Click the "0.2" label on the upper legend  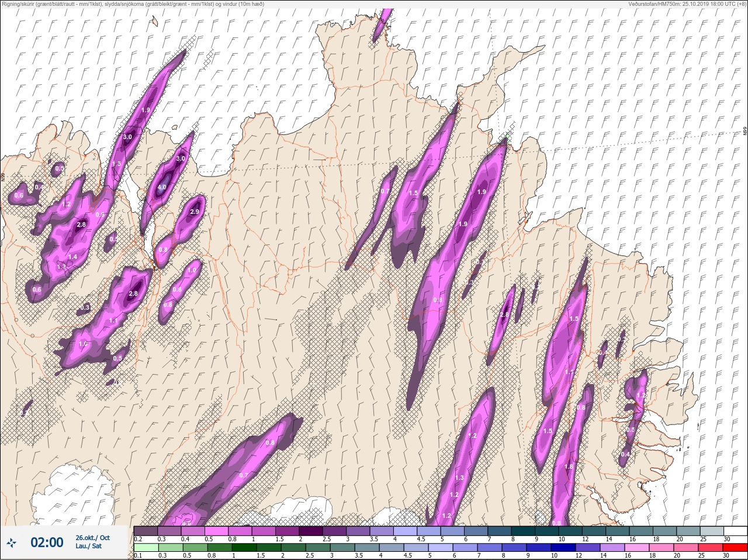tap(138, 540)
